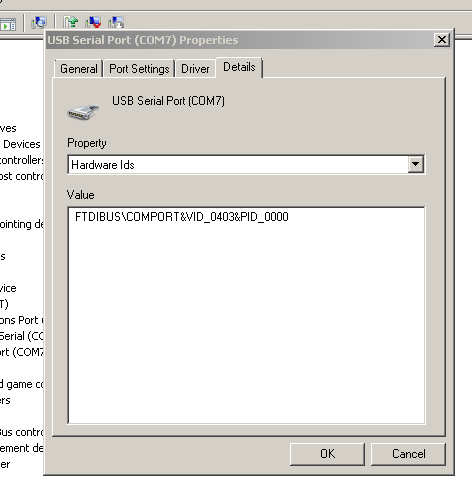Switch to the General tab
Viewport: 472px width, 494px height.
79,69
